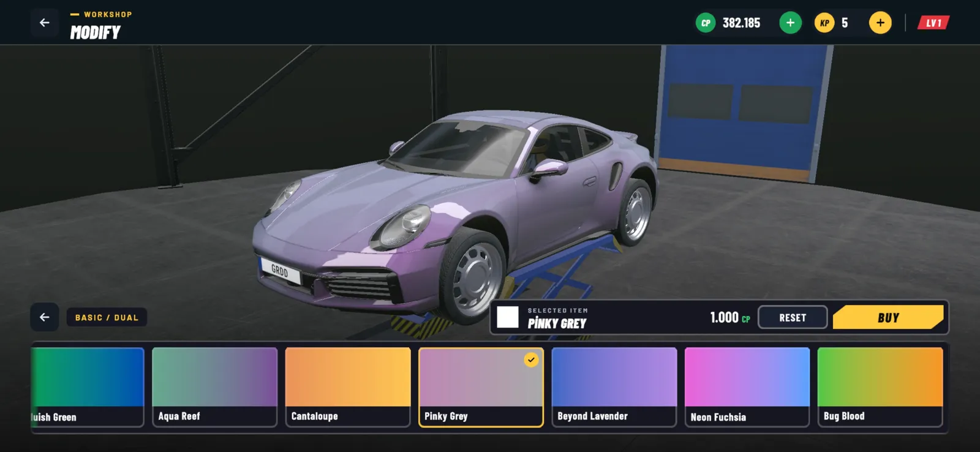The height and width of the screenshot is (452, 980).
Task: Click the 382.185 CP balance amount
Action: 741,23
